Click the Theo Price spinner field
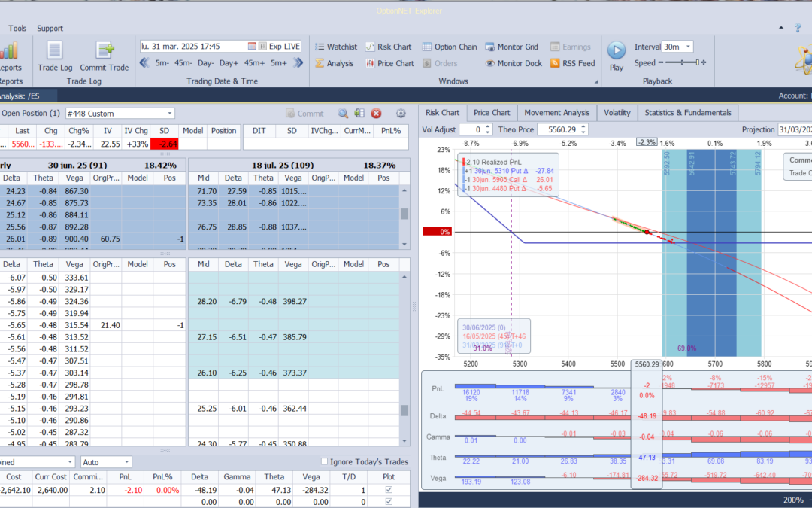The height and width of the screenshot is (508, 812). pos(563,129)
